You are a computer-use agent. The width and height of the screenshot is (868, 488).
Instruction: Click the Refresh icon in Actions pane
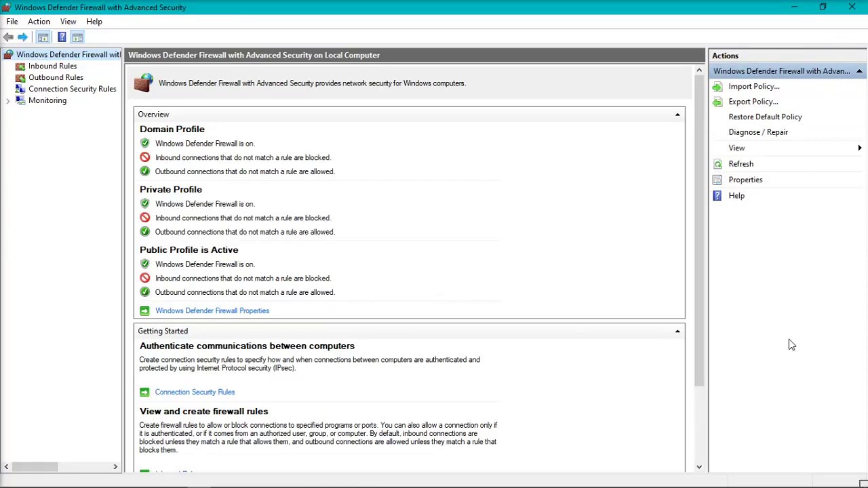tap(717, 164)
